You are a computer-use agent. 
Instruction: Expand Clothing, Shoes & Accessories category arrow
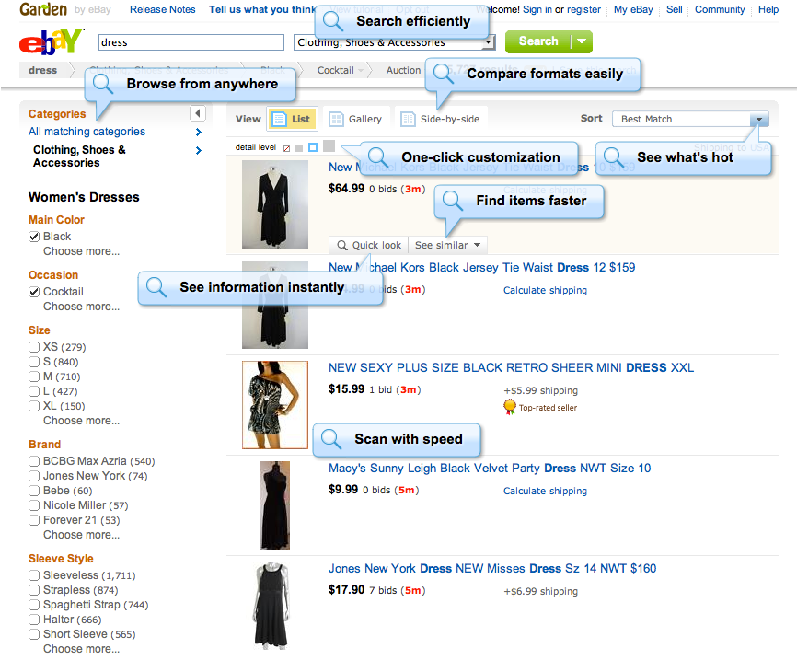[x=198, y=150]
